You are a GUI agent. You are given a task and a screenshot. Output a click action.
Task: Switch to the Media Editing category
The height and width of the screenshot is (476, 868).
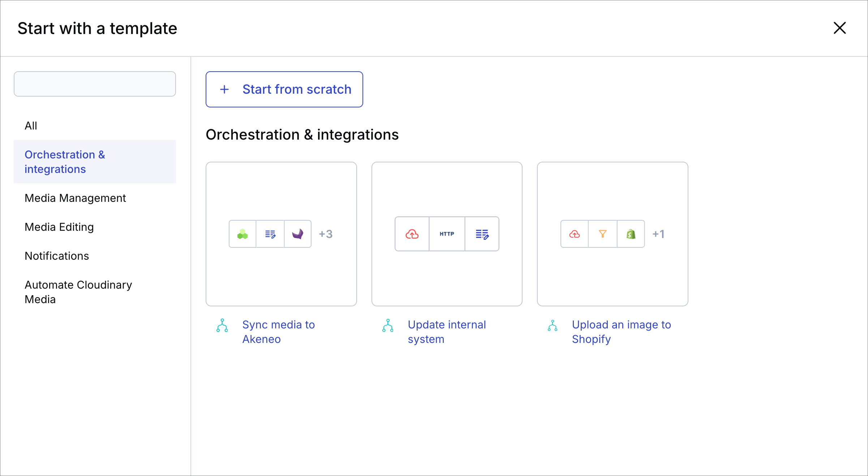(x=59, y=227)
